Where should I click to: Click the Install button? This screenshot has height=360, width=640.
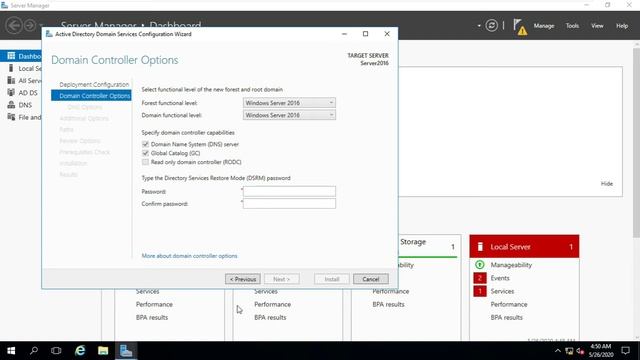pyautogui.click(x=332, y=279)
